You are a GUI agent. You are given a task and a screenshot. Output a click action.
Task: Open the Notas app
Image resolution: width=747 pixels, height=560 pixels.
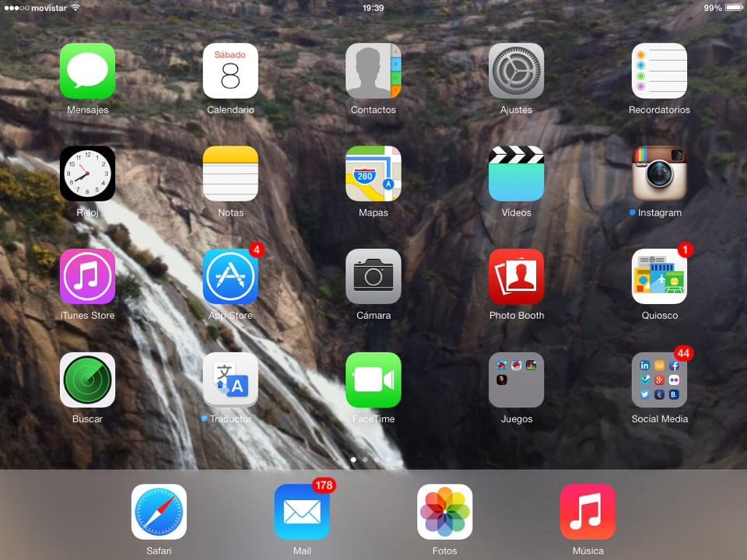[230, 173]
